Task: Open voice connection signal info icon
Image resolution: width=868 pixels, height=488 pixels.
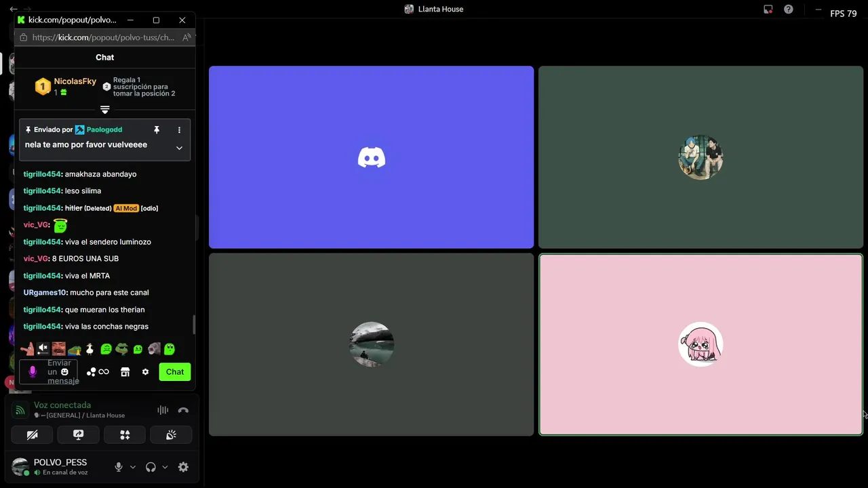Action: pos(20,410)
